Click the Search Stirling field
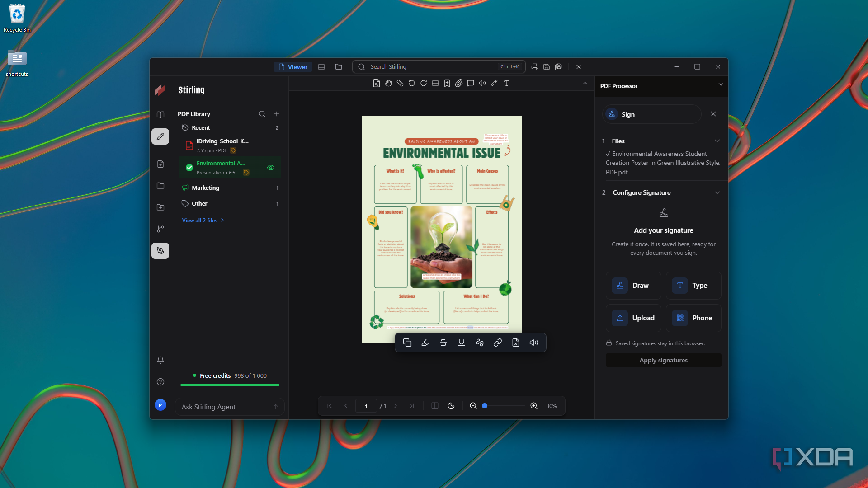868x488 pixels. pyautogui.click(x=439, y=67)
